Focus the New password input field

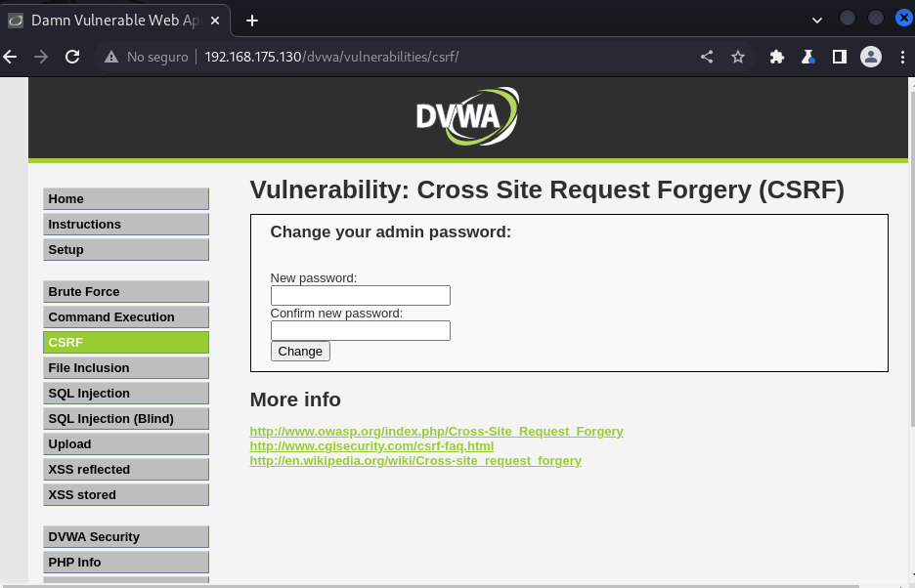tap(361, 295)
